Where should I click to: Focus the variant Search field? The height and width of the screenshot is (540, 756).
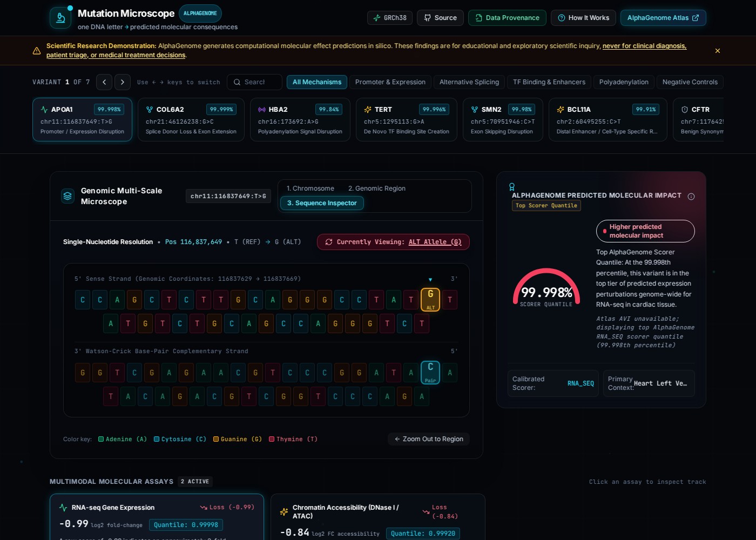(x=254, y=82)
